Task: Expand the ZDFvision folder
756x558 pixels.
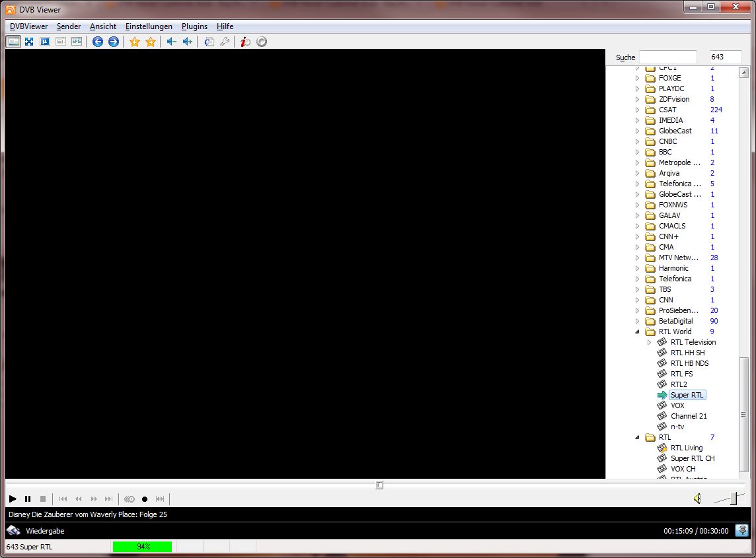Action: 638,99
